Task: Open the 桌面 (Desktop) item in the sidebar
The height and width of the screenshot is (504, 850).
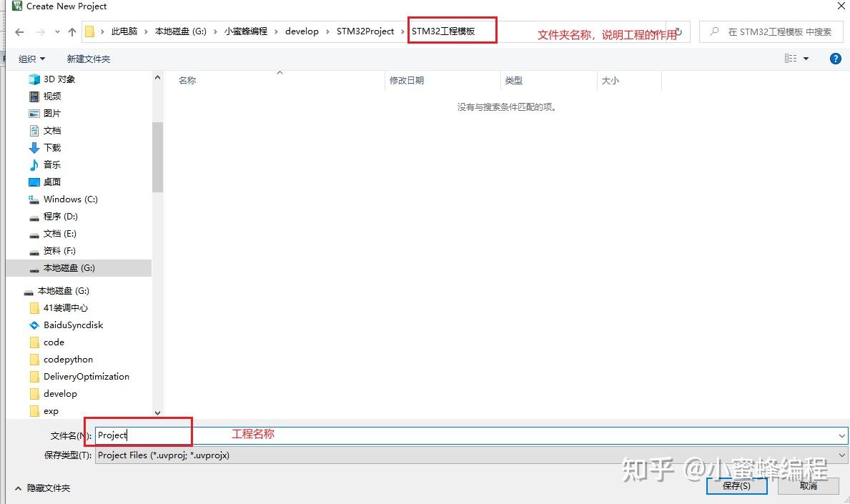Action: point(51,182)
